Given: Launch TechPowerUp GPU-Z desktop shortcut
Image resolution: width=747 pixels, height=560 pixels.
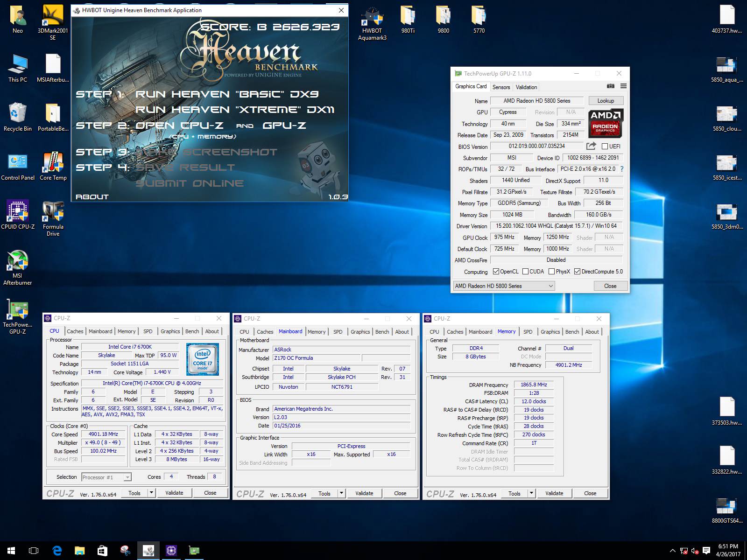Looking at the screenshot, I should (18, 316).
